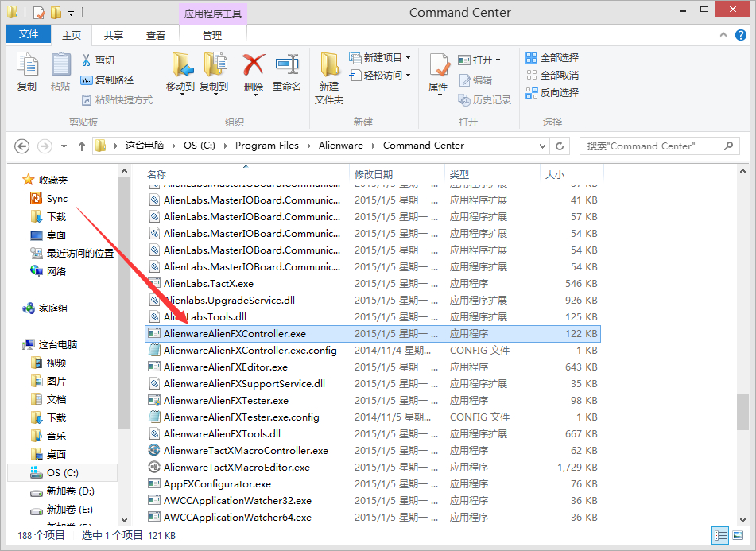Open recent locations dropdown arrow
Image resolution: width=756 pixels, height=551 pixels.
pyautogui.click(x=64, y=146)
